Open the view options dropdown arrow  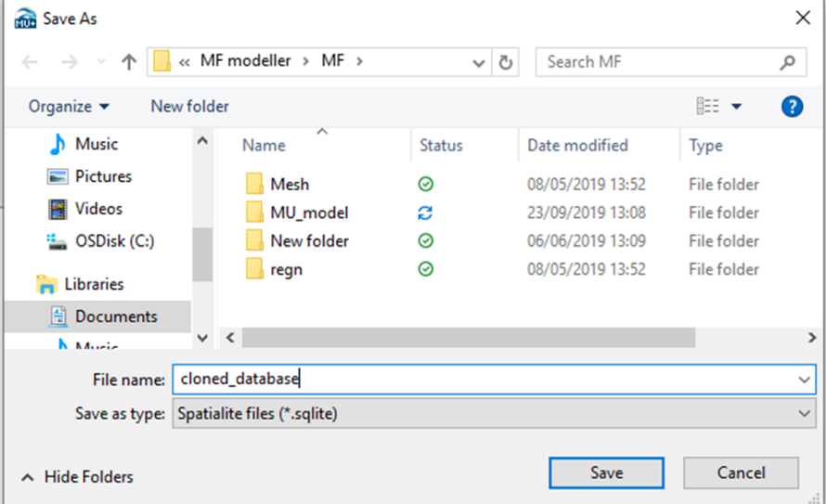point(736,107)
